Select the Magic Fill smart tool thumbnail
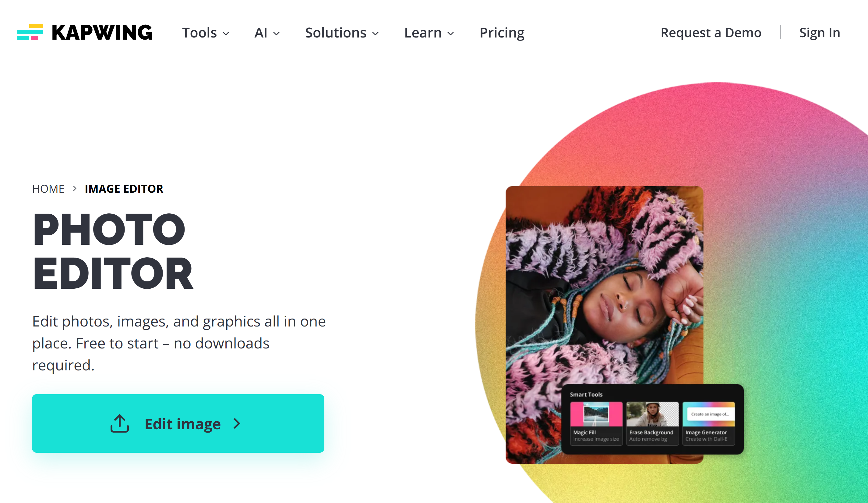Screen dimensions: 868x503 click(596, 423)
